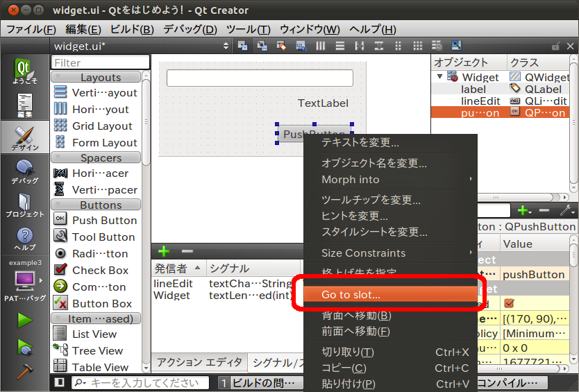Toggle the enabled property checkbox
This screenshot has height=392, width=579.
(509, 303)
